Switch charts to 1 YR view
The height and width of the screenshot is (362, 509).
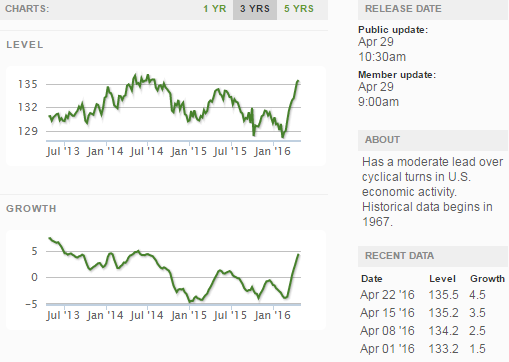coord(215,9)
